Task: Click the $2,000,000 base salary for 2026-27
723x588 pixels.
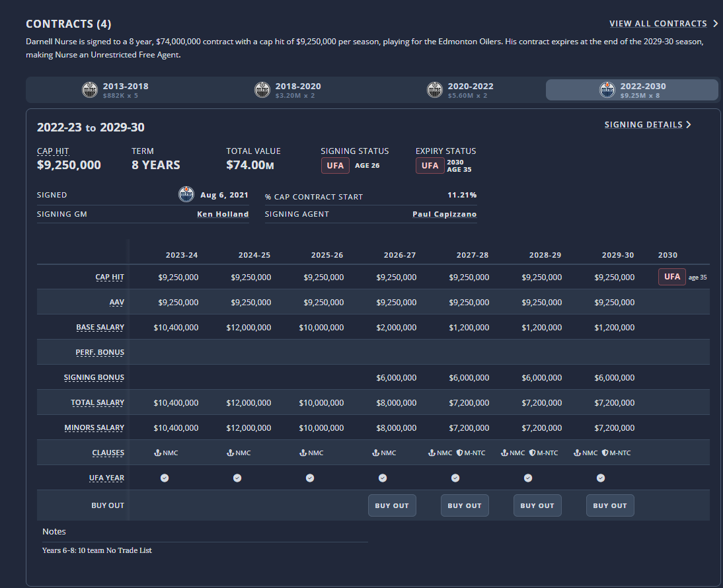Action: pos(396,328)
